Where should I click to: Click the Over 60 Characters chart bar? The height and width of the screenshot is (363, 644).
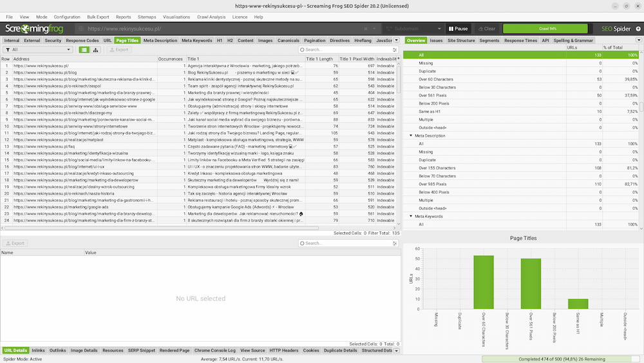tap(484, 282)
